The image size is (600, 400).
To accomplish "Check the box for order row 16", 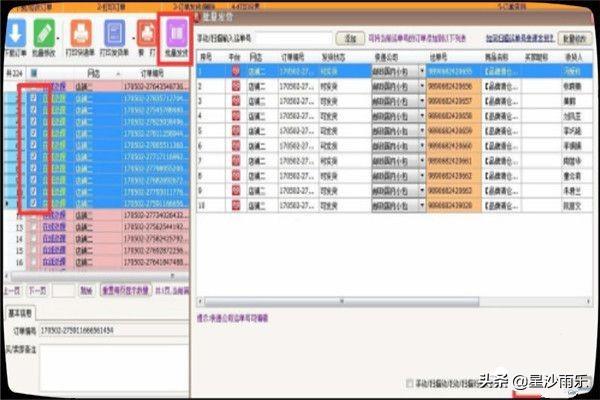I will coord(34,262).
